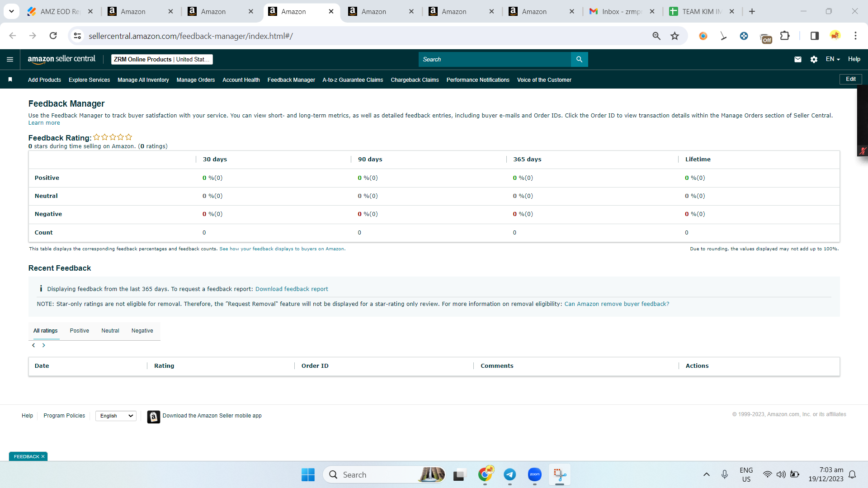Click the site information icon in address bar
Viewport: 868px width, 488px height.
pyautogui.click(x=77, y=36)
